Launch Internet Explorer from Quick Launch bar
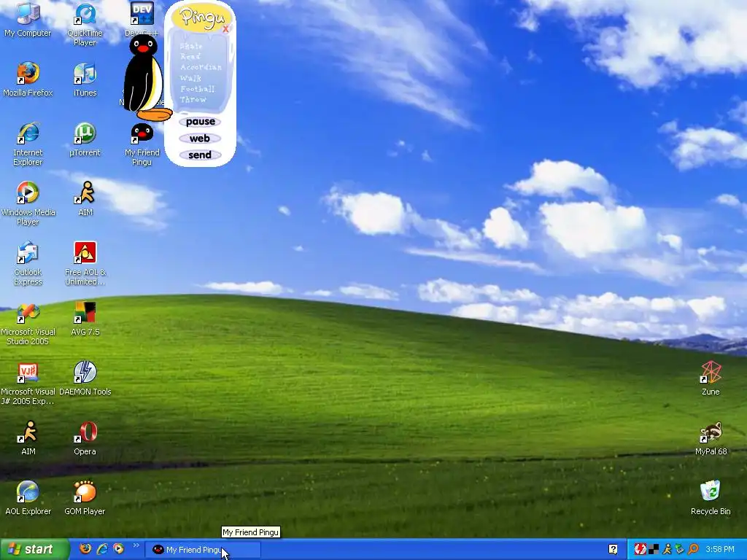The height and width of the screenshot is (560, 747). 102,549
